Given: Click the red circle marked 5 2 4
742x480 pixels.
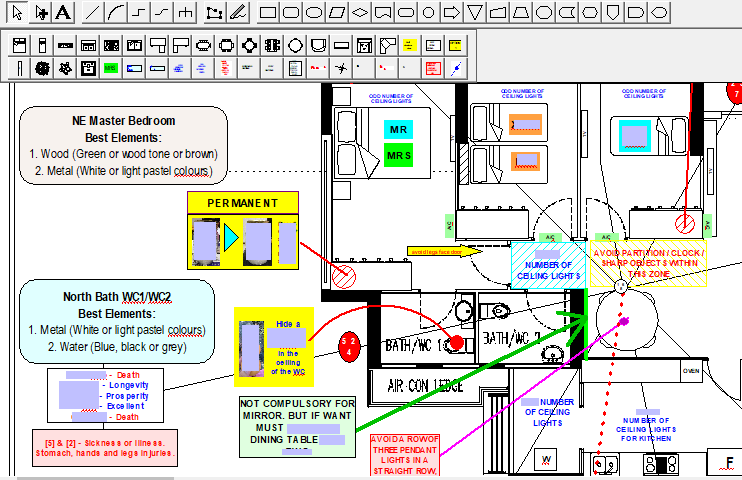Looking at the screenshot, I should (348, 345).
